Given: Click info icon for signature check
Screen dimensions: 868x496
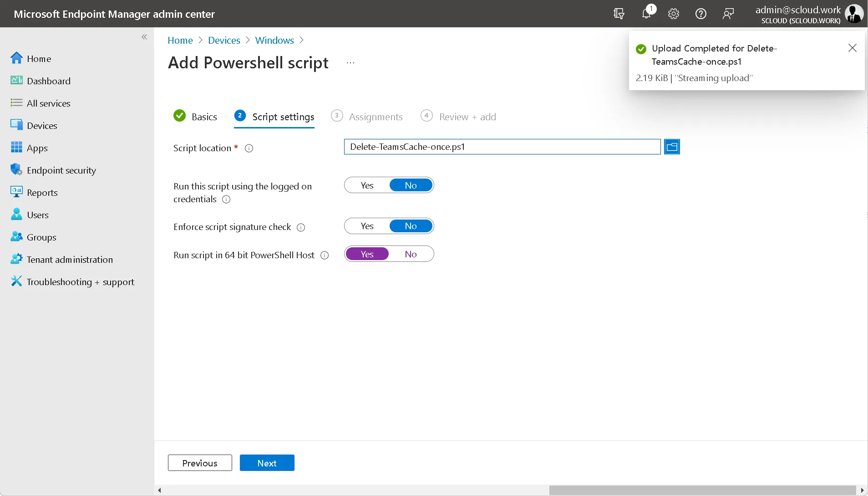Looking at the screenshot, I should coord(301,227).
